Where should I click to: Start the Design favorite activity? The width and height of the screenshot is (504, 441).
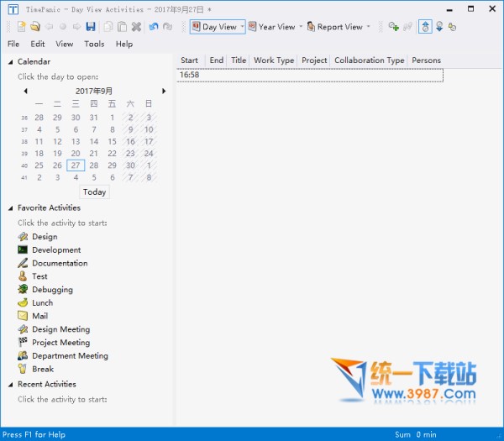(38, 237)
